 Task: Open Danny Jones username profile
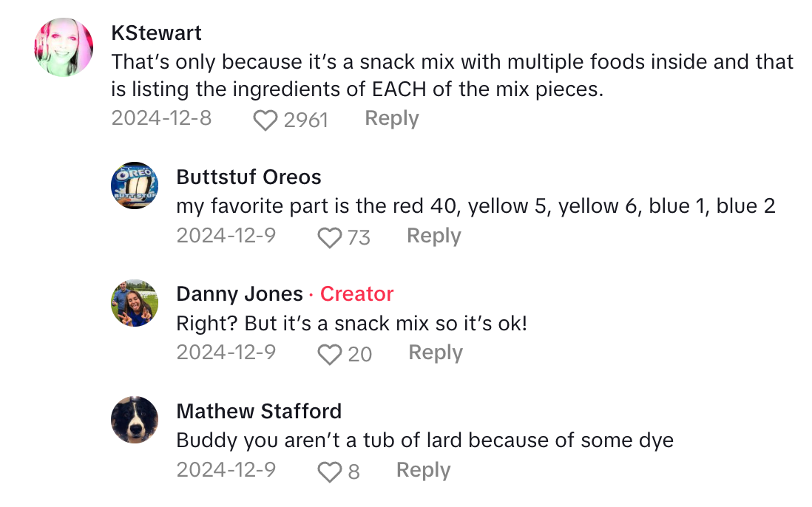click(240, 294)
